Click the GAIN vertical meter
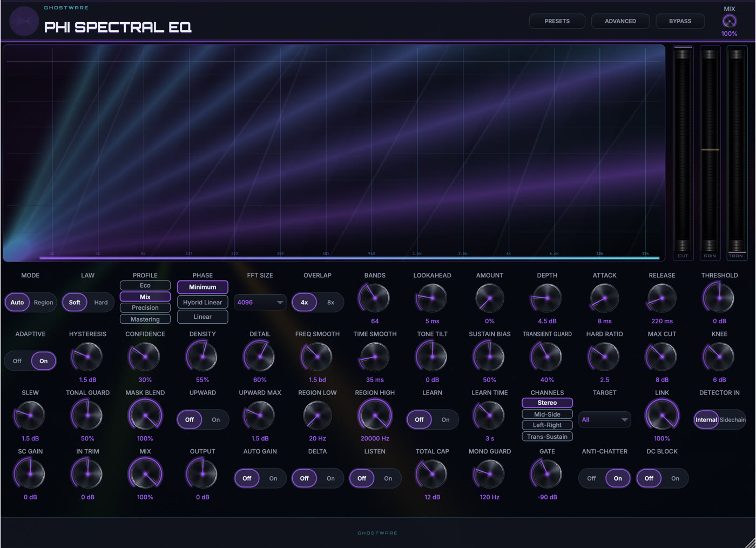 tap(710, 152)
